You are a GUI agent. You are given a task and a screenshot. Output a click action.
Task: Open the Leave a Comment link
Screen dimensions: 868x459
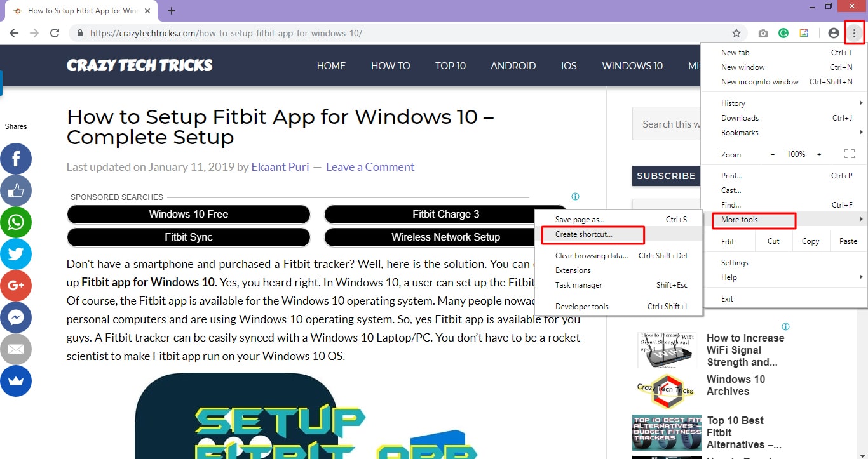click(x=370, y=167)
